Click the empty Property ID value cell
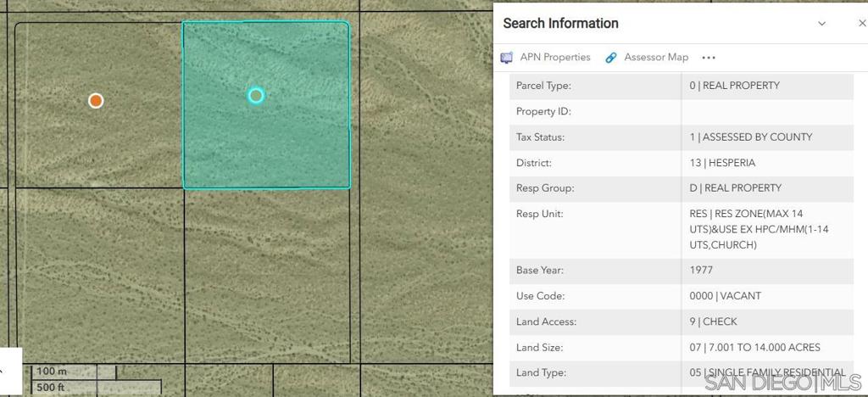This screenshot has height=397, width=868. coord(766,112)
